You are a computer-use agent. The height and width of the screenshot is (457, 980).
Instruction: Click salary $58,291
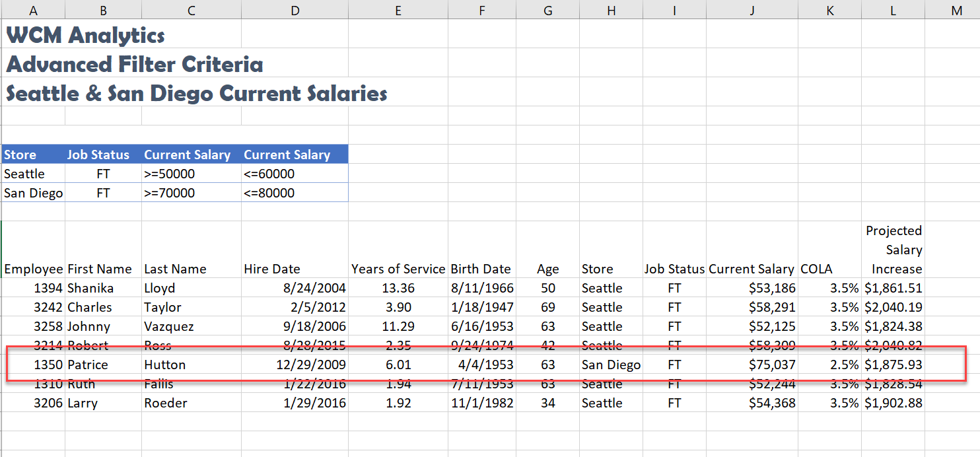752,307
